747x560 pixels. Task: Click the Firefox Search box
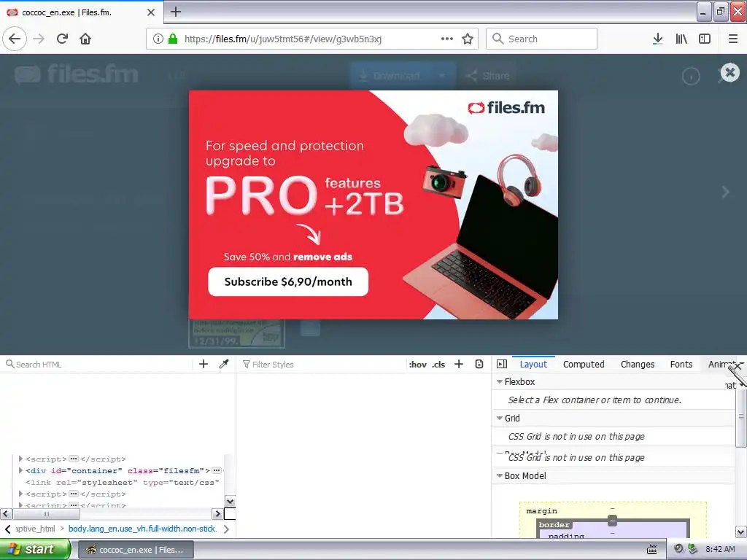pos(542,39)
